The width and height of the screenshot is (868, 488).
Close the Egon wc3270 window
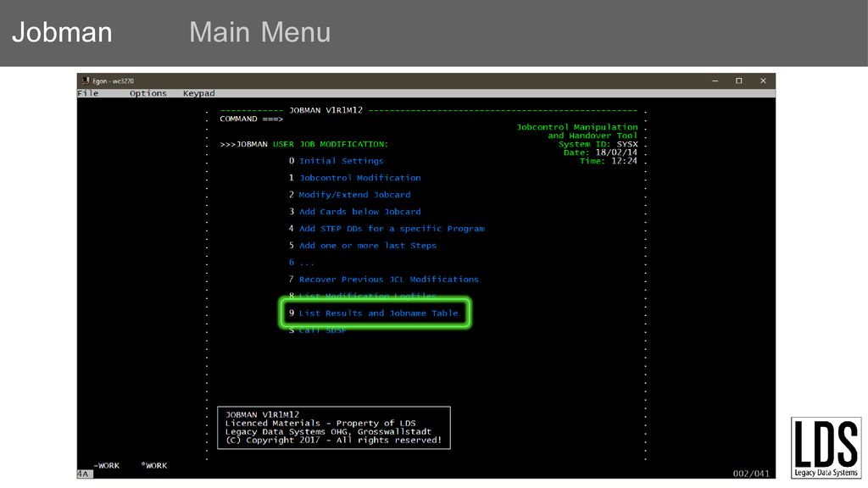point(763,80)
